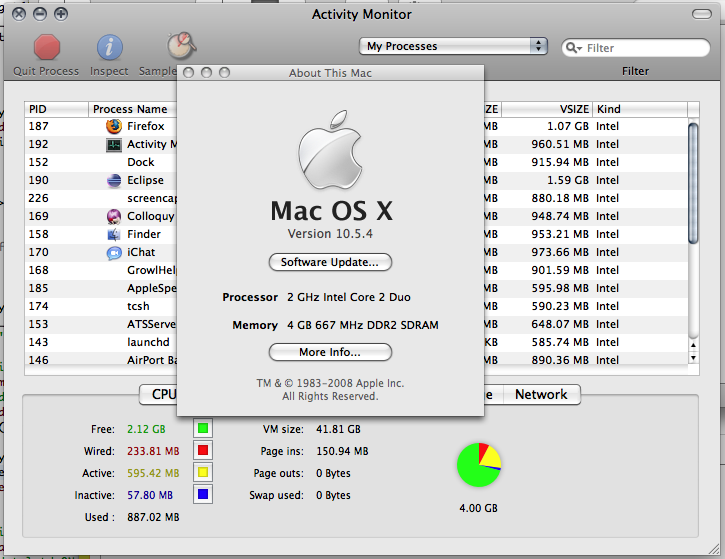Sort by the VSIZE column header
This screenshot has height=559, width=725.
(547, 109)
